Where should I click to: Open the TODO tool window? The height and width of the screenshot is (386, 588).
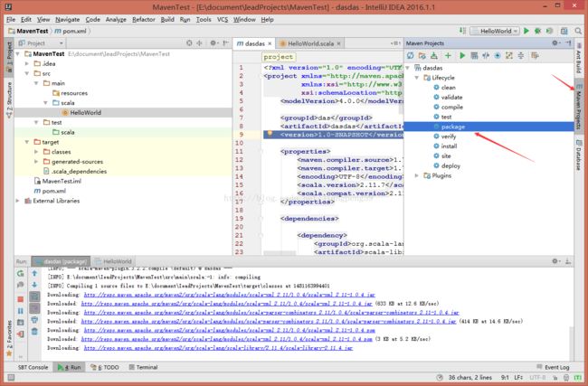click(105, 367)
